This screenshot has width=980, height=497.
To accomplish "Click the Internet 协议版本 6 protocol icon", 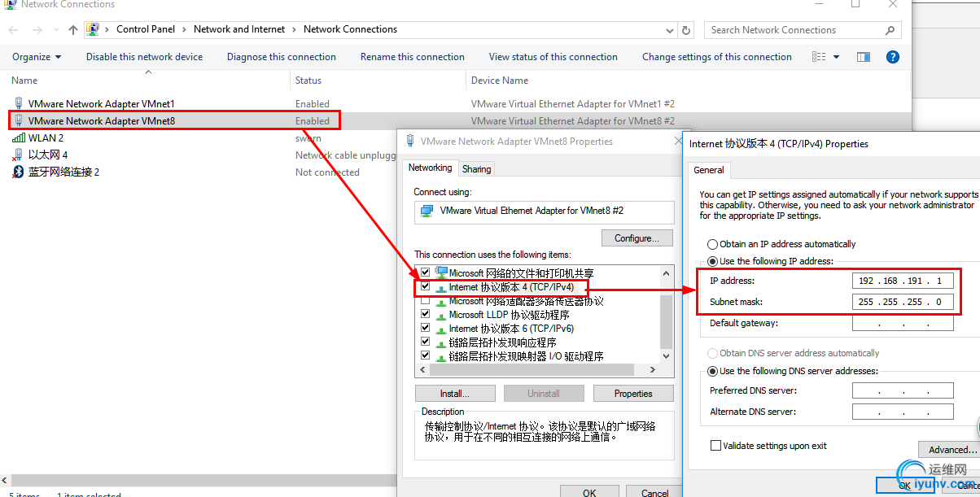I will (441, 329).
